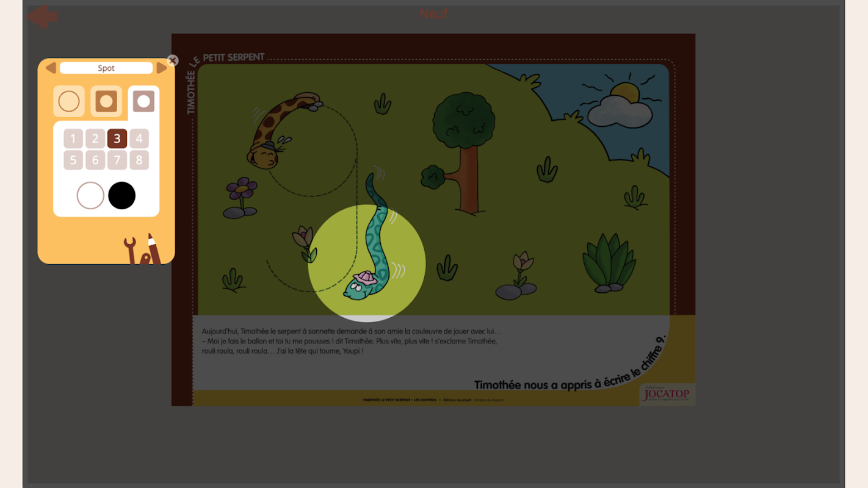Go back with the red arrow icon
The image size is (868, 488).
[42, 16]
